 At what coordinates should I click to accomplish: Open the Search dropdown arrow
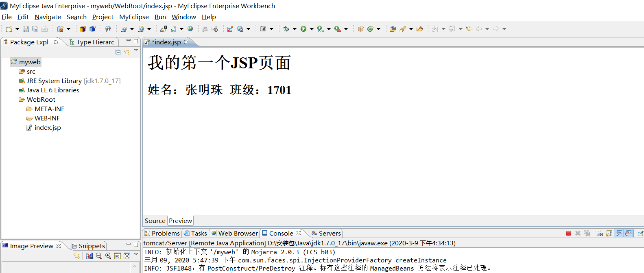pos(411,29)
